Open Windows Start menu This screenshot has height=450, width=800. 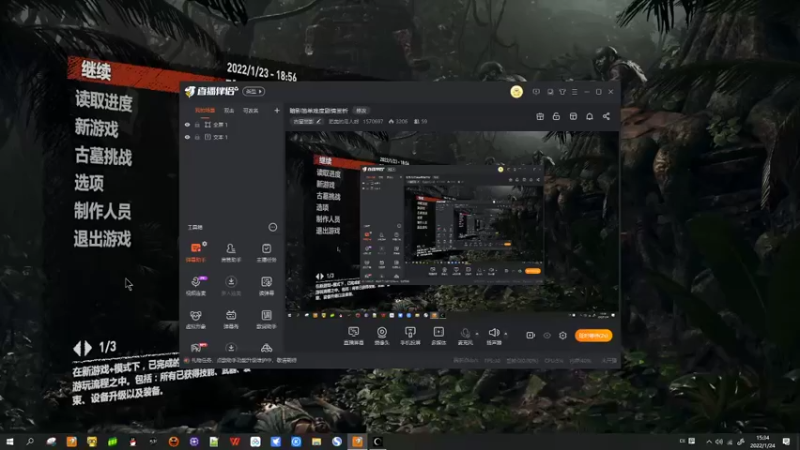(10, 441)
